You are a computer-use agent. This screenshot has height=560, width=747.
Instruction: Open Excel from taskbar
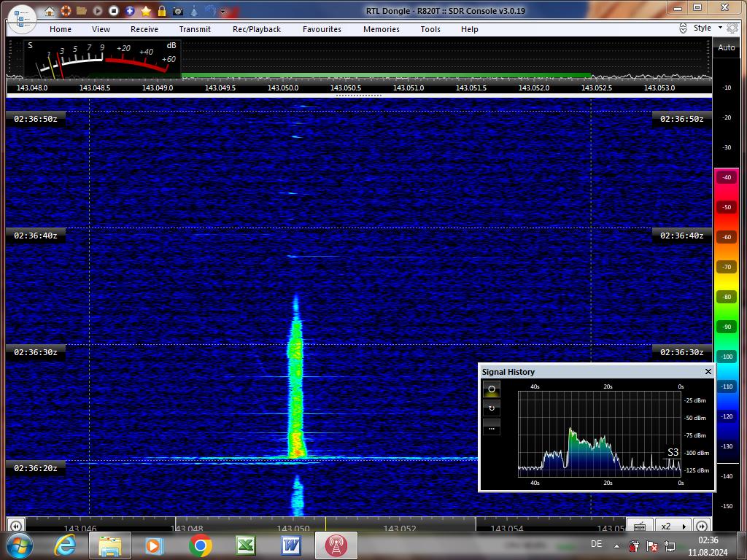click(x=246, y=545)
